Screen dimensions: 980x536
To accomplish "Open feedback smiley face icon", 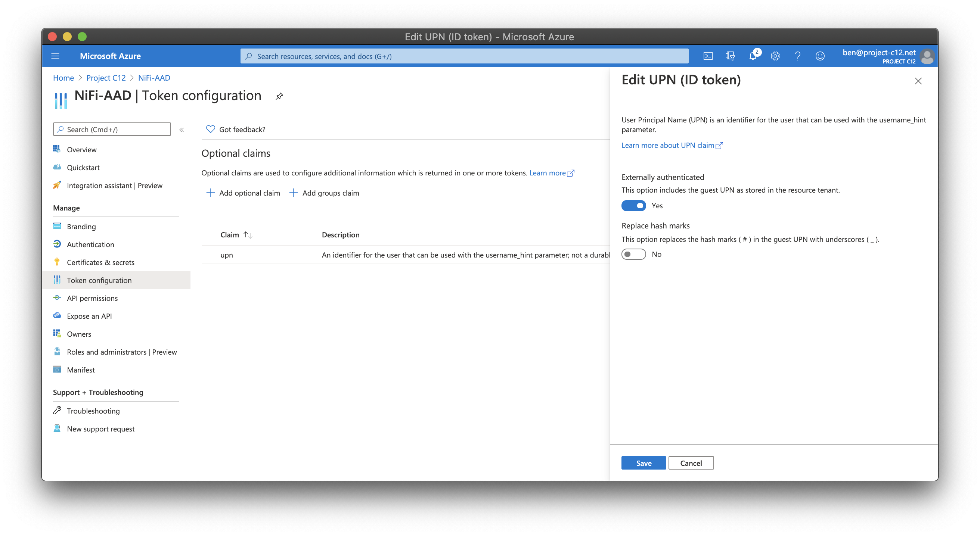I will (x=820, y=56).
